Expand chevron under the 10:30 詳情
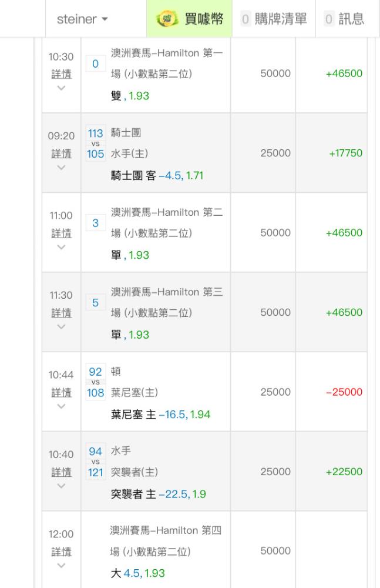The width and height of the screenshot is (380, 588). (x=61, y=88)
